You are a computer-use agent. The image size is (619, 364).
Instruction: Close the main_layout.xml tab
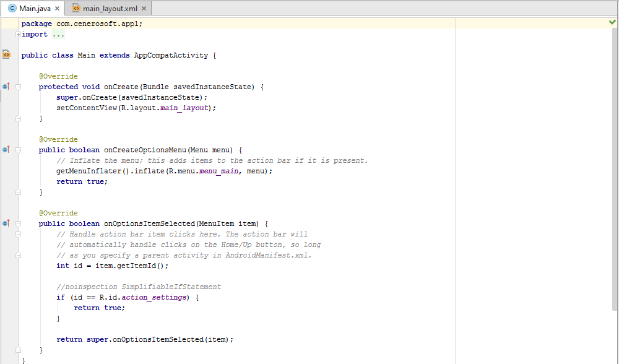coord(143,9)
